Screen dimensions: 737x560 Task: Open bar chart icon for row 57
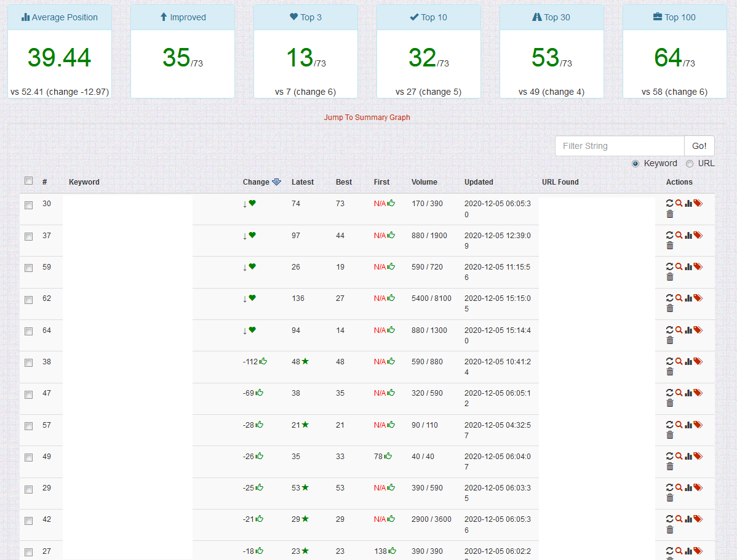[688, 425]
